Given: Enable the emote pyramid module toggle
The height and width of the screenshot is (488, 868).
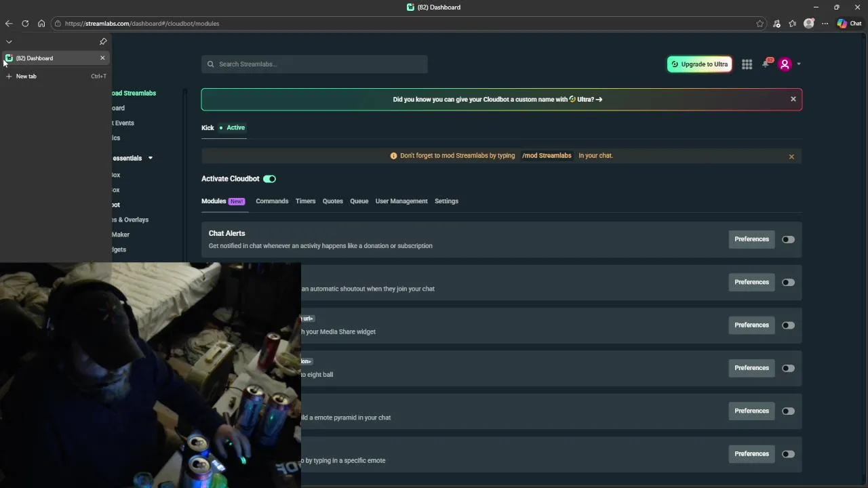Looking at the screenshot, I should (x=788, y=411).
